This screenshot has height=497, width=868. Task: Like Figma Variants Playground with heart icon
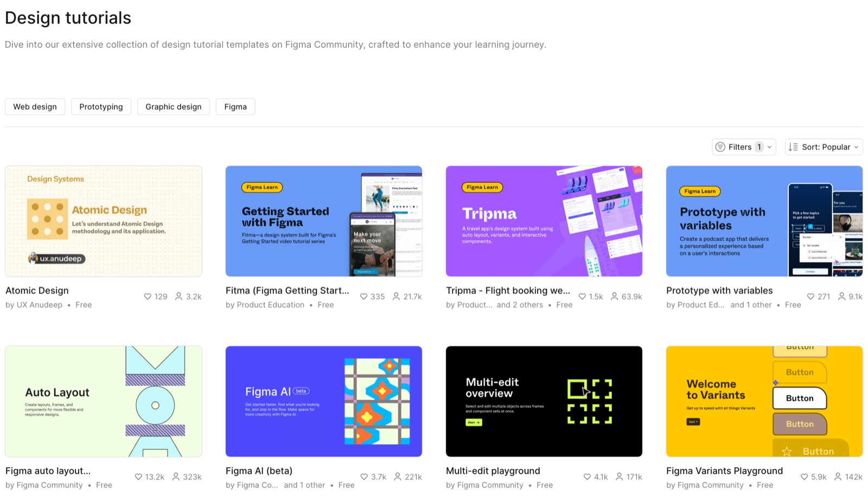tap(805, 477)
